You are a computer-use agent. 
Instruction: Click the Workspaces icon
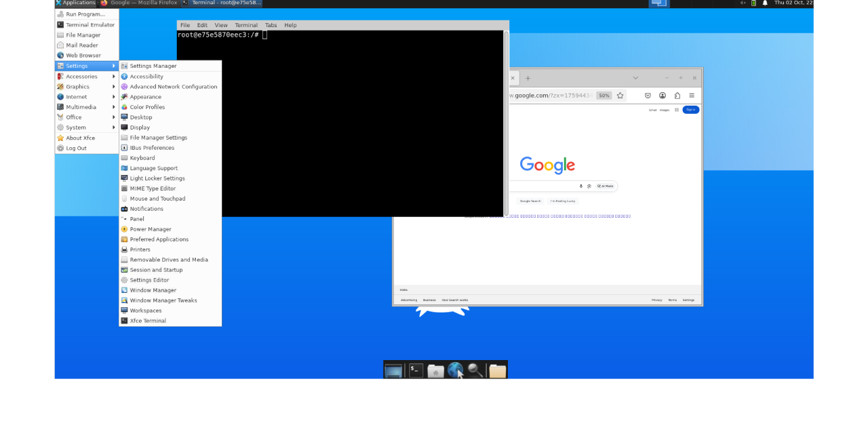124,311
